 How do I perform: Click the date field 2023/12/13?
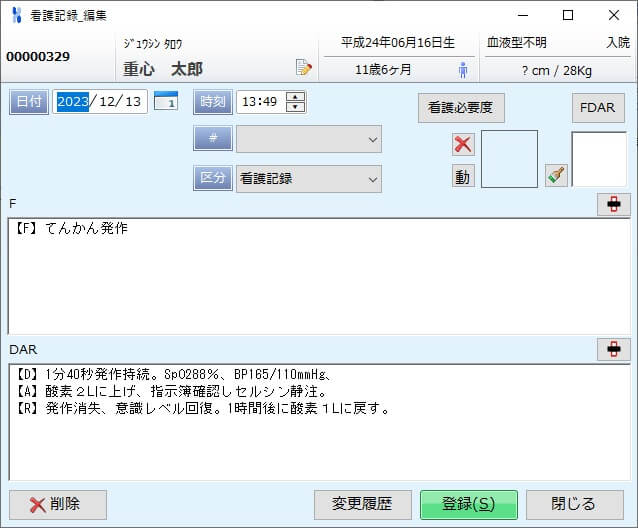[x=100, y=102]
